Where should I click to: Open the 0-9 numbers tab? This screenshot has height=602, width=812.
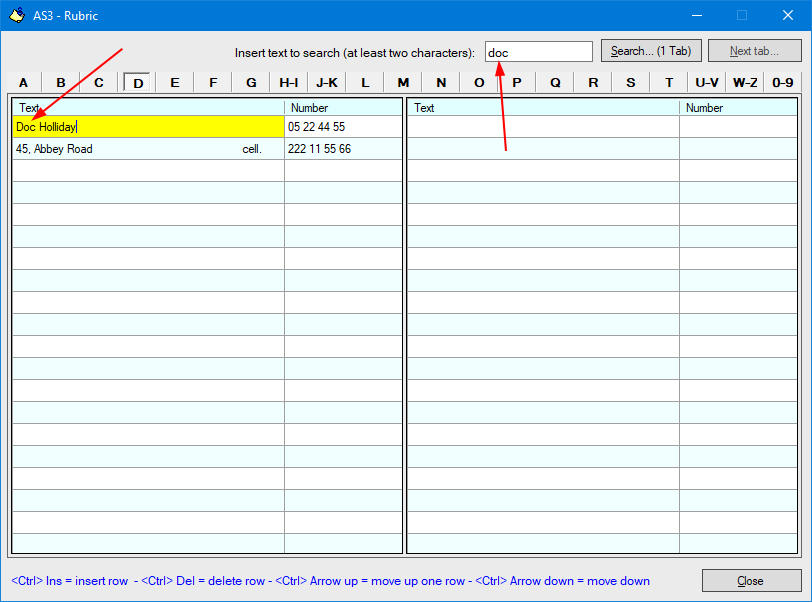(783, 82)
